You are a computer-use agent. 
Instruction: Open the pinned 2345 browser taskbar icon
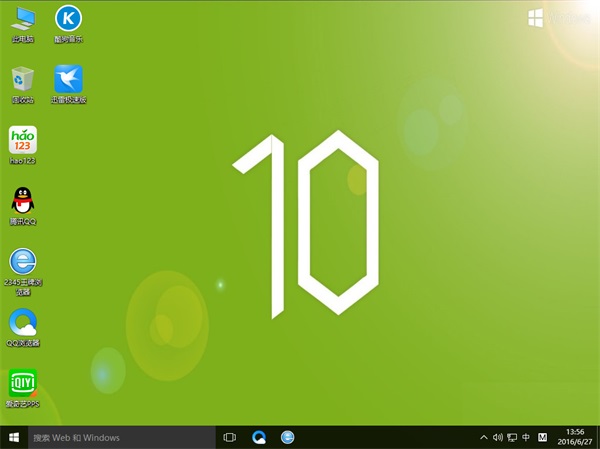tap(288, 437)
